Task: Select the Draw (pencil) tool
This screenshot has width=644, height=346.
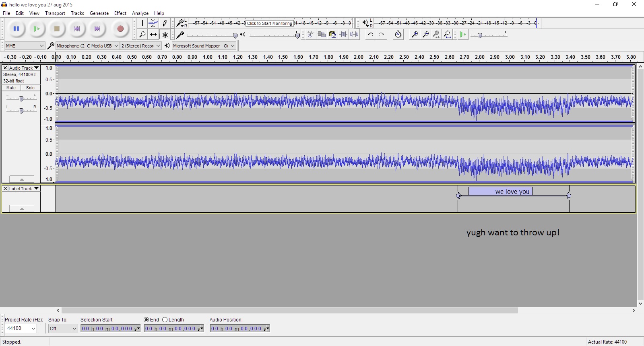Action: (x=165, y=23)
